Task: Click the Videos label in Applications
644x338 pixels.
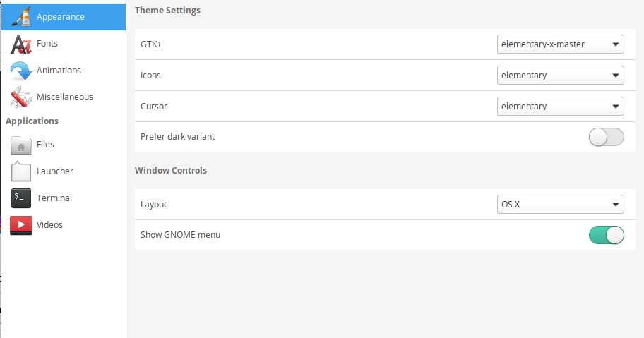Action: [x=49, y=225]
